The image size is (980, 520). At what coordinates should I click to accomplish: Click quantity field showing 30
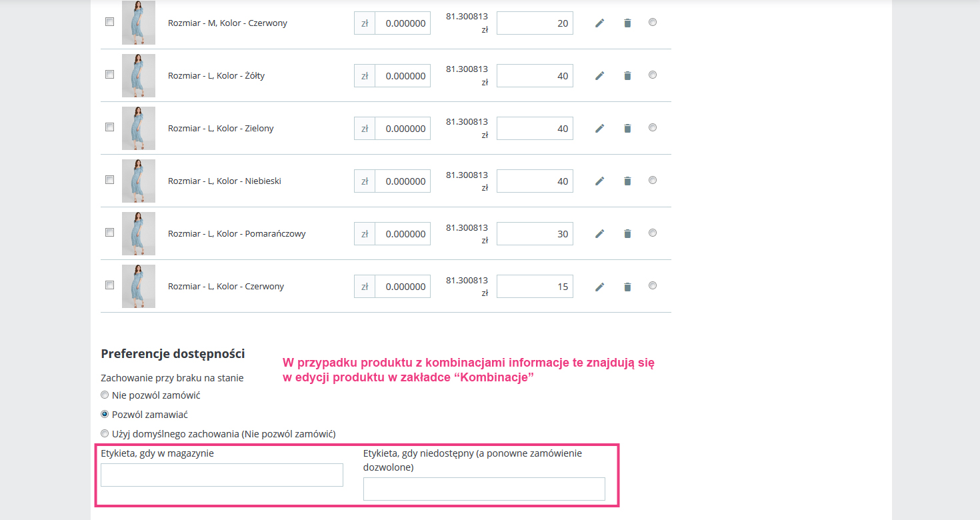pos(535,234)
